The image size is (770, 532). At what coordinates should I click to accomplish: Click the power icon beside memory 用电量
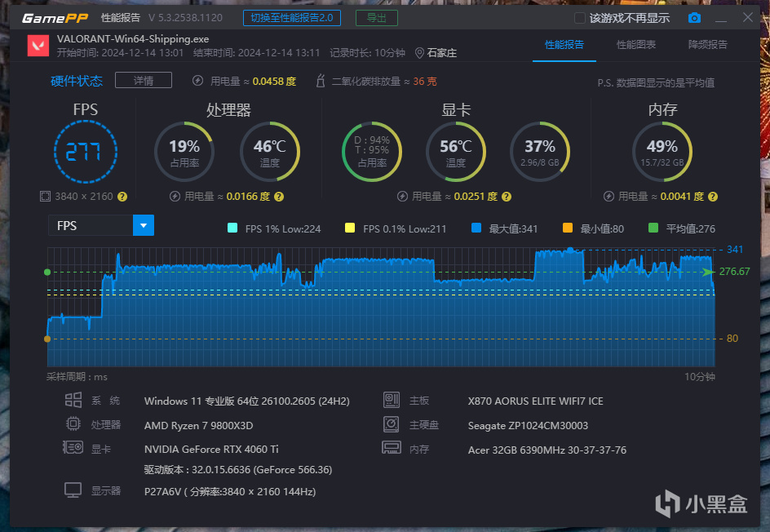click(x=608, y=197)
